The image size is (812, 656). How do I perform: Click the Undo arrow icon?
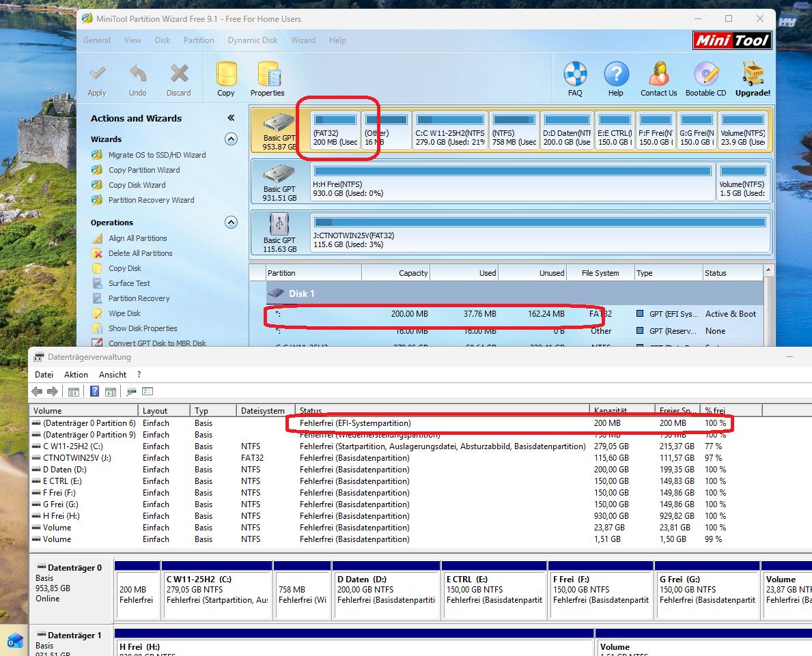click(x=138, y=74)
